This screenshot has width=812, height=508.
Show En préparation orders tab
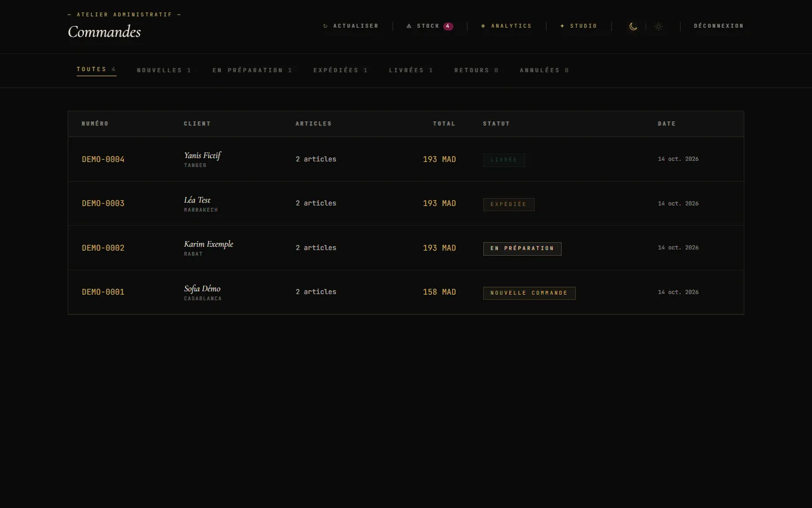[x=252, y=71]
